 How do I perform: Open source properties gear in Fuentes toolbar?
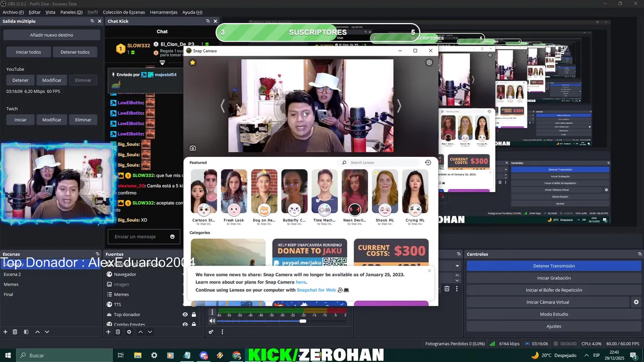129,332
